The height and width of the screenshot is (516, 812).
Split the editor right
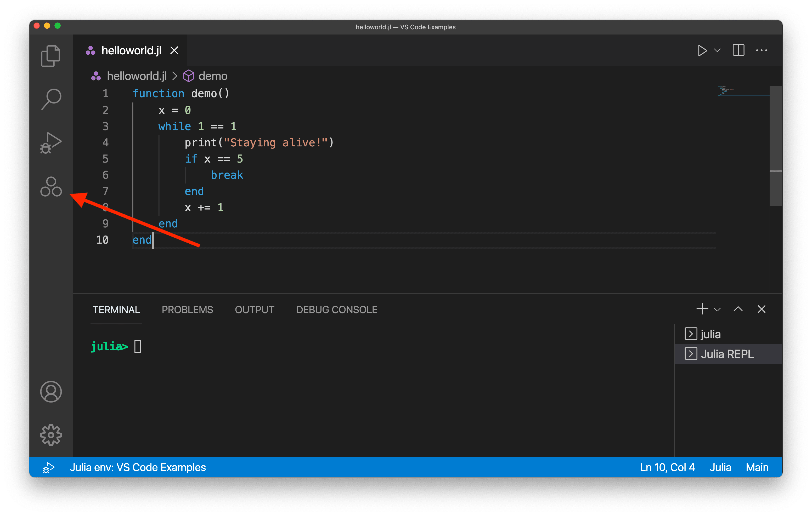click(738, 50)
